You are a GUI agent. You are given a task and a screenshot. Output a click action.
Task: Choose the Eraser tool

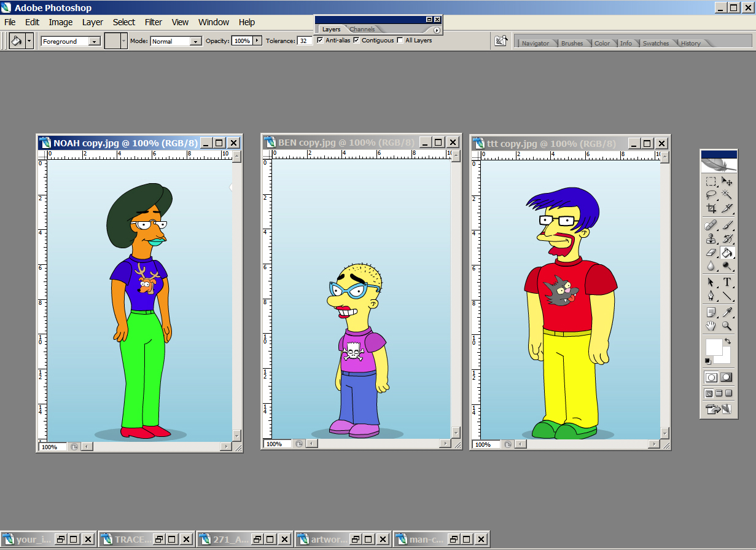tap(711, 253)
